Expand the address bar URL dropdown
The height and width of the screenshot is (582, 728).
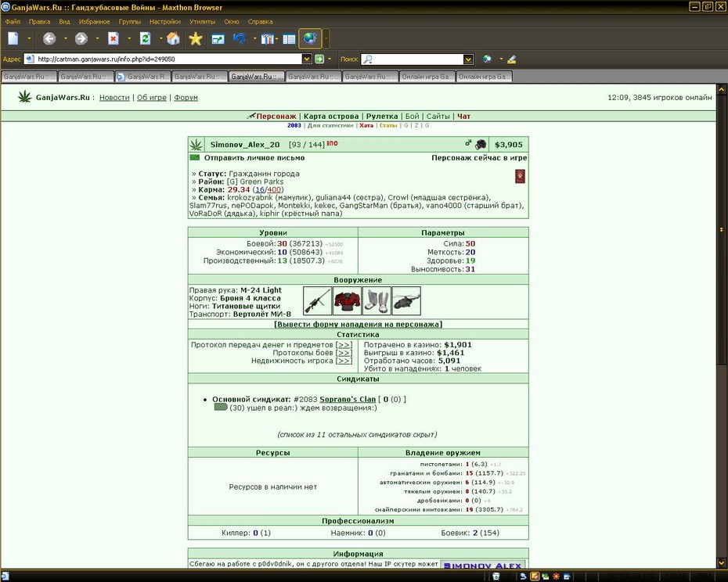pos(306,59)
